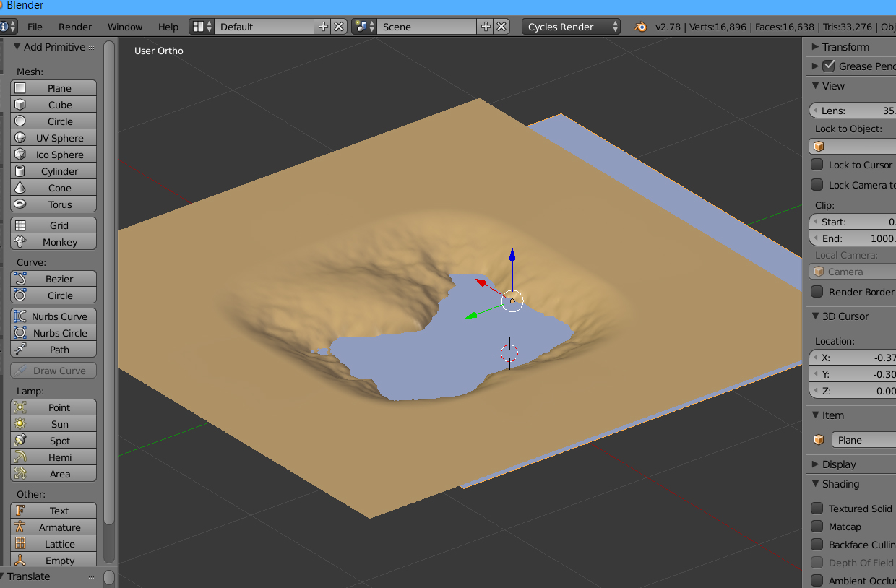Expand the Transform panel
Screen dimensions: 896x588
[845, 47]
